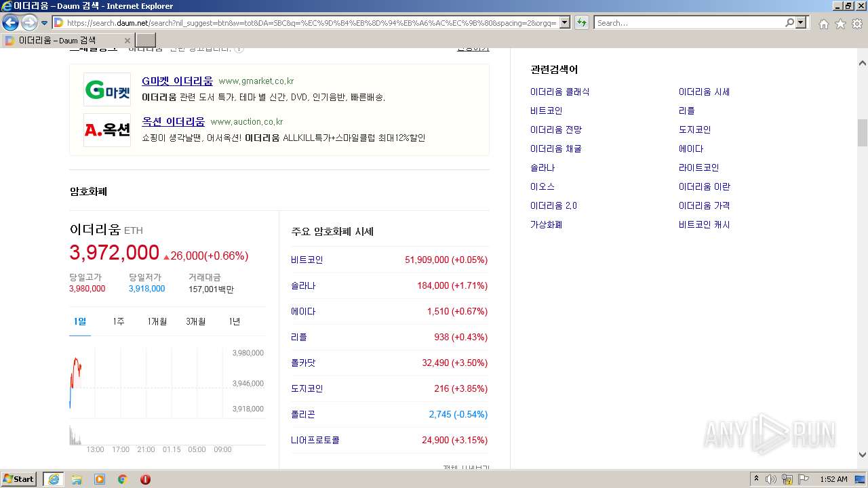Open the media player taskbar icon

click(100, 479)
